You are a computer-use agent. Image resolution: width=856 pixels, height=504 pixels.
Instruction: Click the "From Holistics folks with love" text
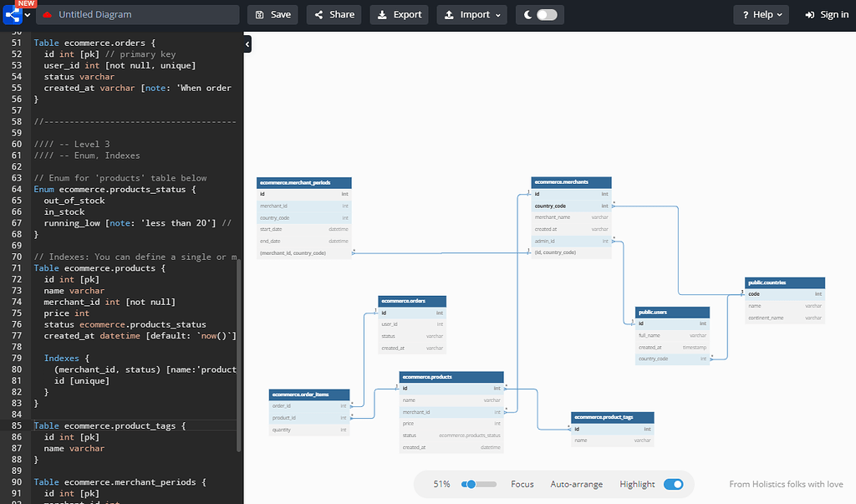click(786, 483)
